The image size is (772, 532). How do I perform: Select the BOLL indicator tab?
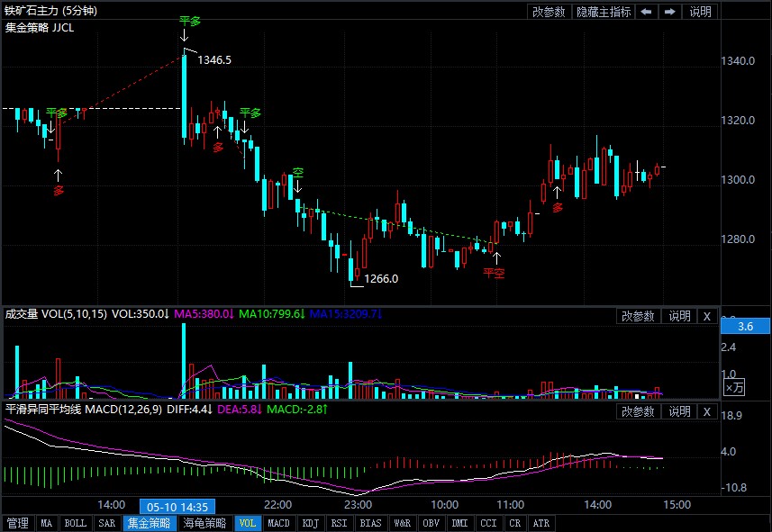pyautogui.click(x=76, y=523)
